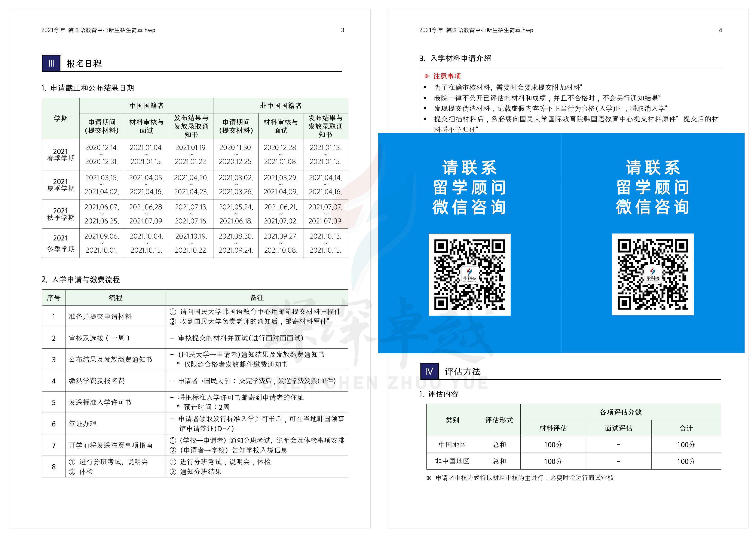Click the '流程' column header

click(116, 298)
